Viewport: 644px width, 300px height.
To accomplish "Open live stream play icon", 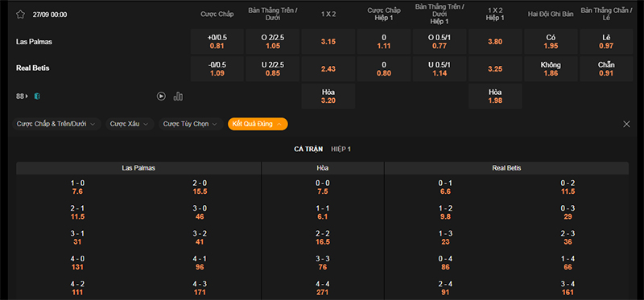I will click(x=161, y=96).
